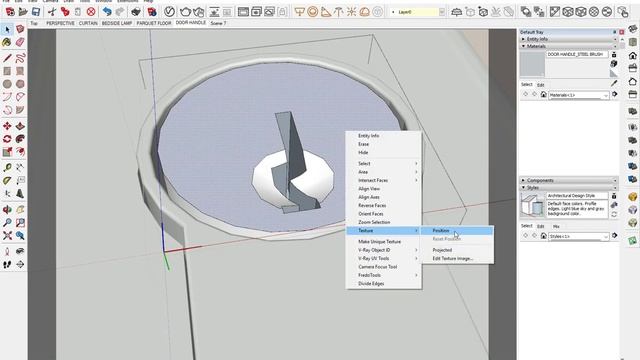The height and width of the screenshot is (360, 640).
Task: Click the Save floppy disk icon
Action: pos(36,12)
